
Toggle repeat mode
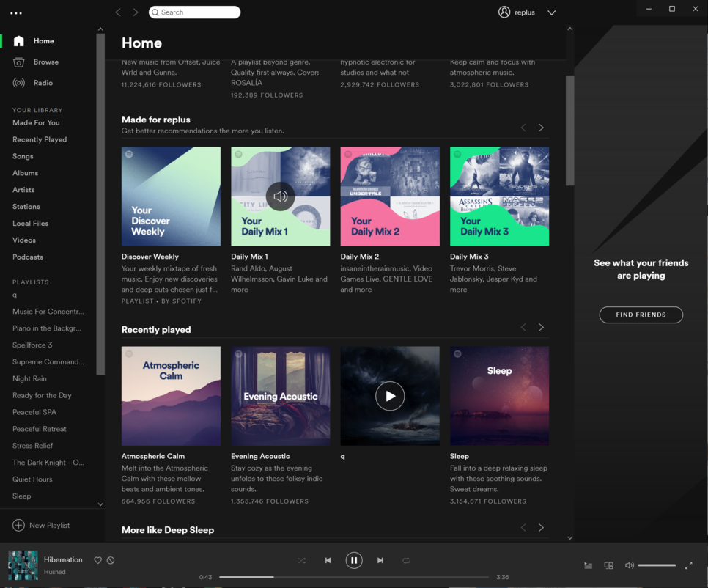coord(406,560)
